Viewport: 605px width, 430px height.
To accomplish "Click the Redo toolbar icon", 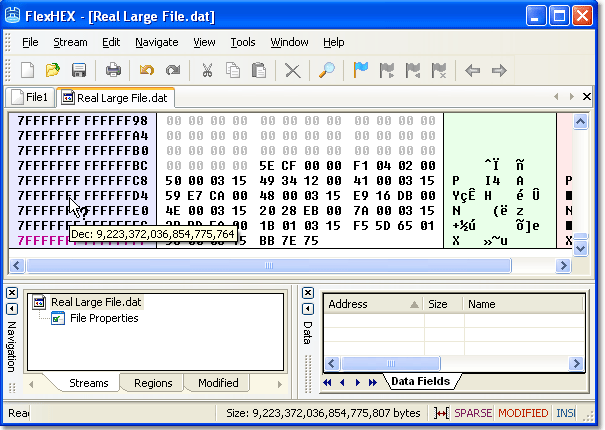I will (173, 70).
